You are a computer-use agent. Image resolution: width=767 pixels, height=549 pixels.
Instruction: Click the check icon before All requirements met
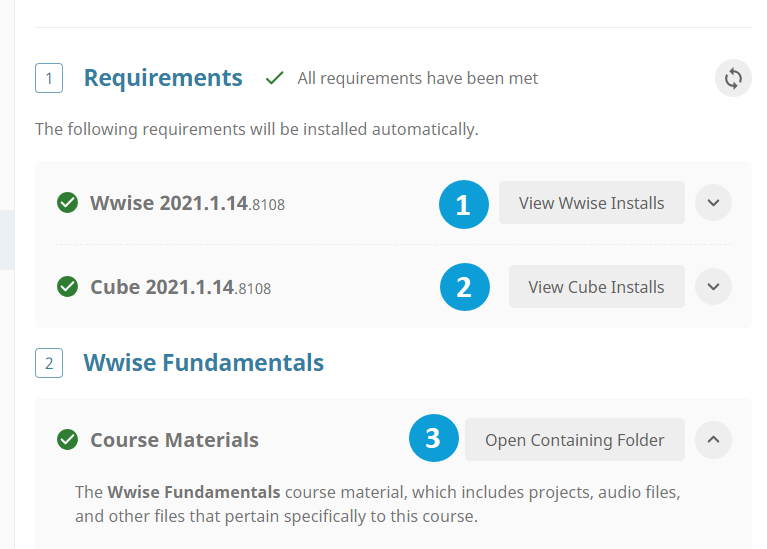pyautogui.click(x=274, y=78)
